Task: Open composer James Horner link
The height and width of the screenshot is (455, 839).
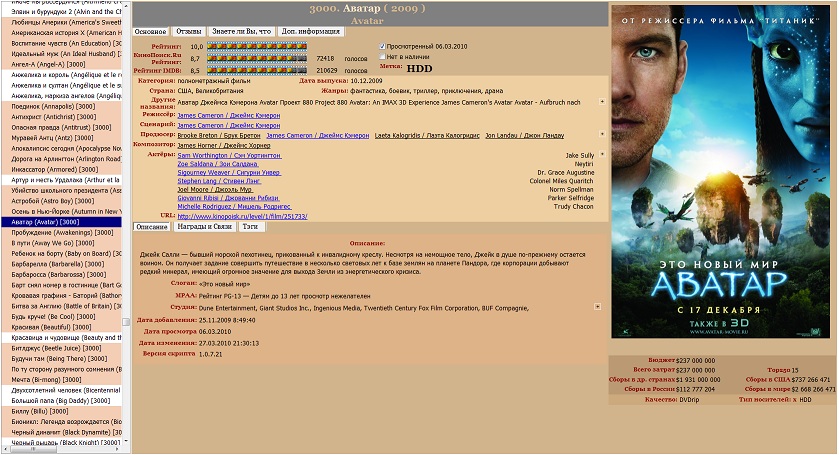Action: 224,145
